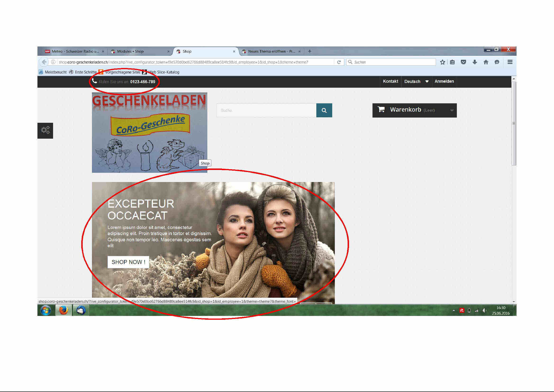Open the Firefox hamburger menu

(510, 62)
